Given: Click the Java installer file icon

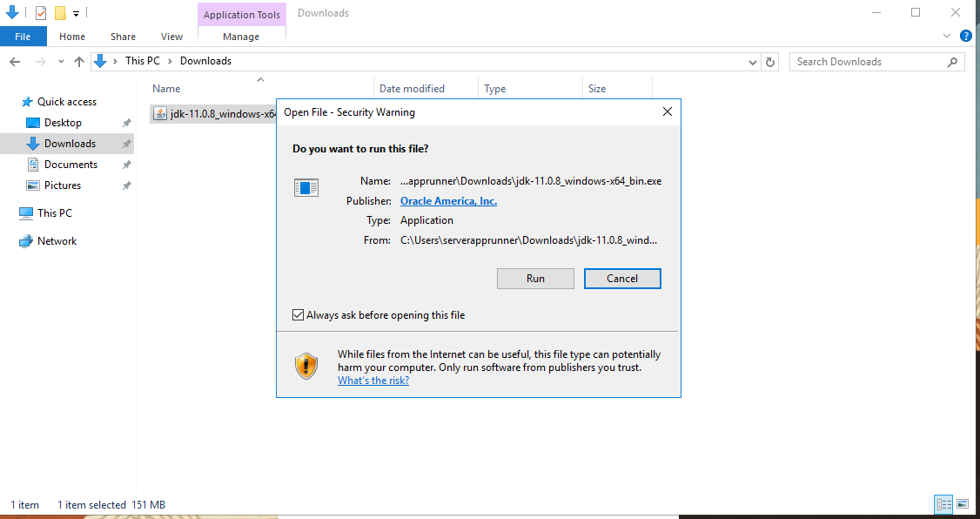Looking at the screenshot, I should click(x=160, y=114).
